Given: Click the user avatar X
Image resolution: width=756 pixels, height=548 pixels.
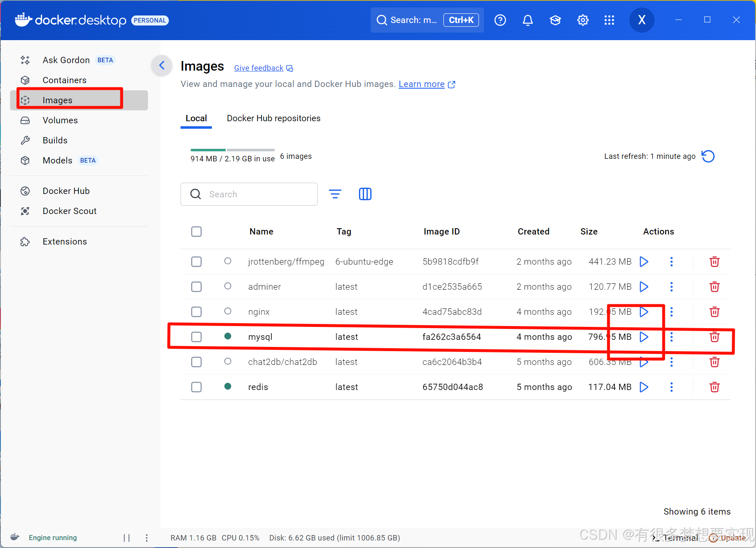Looking at the screenshot, I should [x=641, y=20].
